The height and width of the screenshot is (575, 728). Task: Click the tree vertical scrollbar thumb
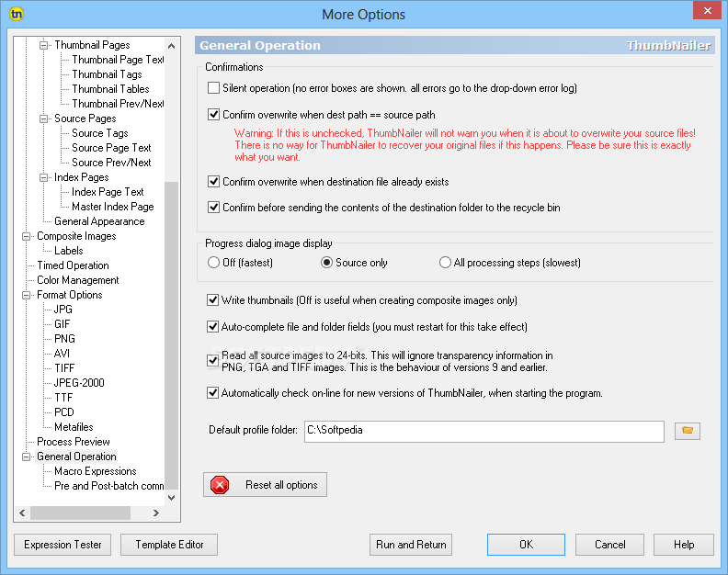point(171,335)
